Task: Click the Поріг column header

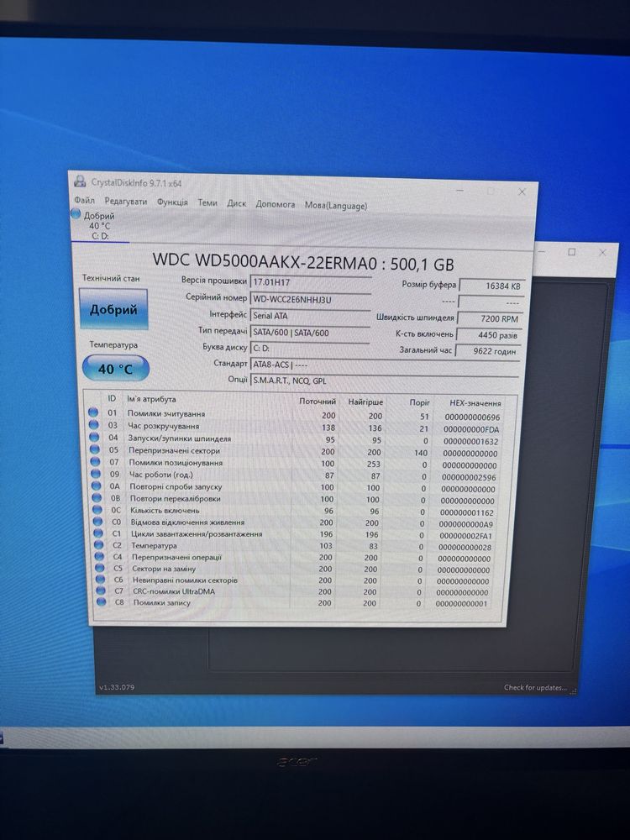Action: tap(419, 402)
